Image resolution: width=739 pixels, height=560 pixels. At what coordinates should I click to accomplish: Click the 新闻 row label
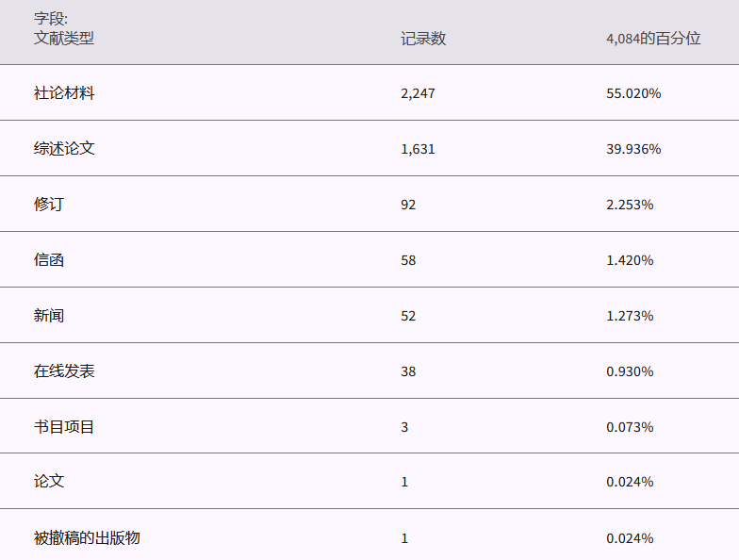point(49,315)
